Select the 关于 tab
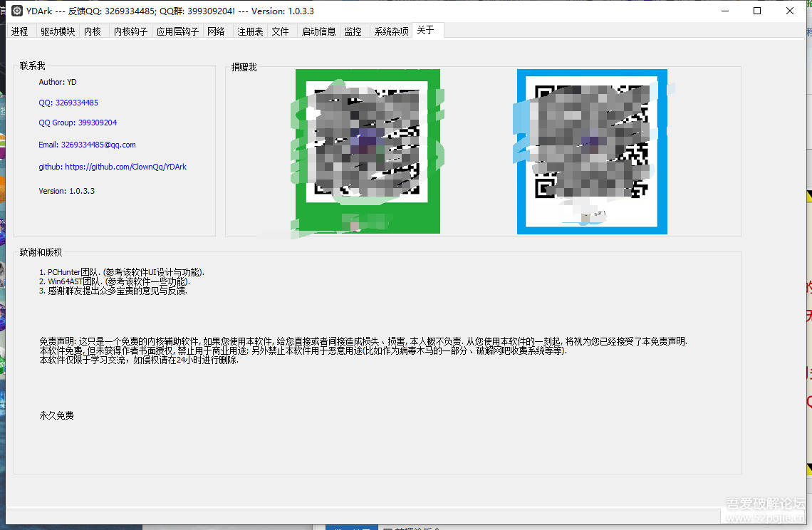 [425, 30]
